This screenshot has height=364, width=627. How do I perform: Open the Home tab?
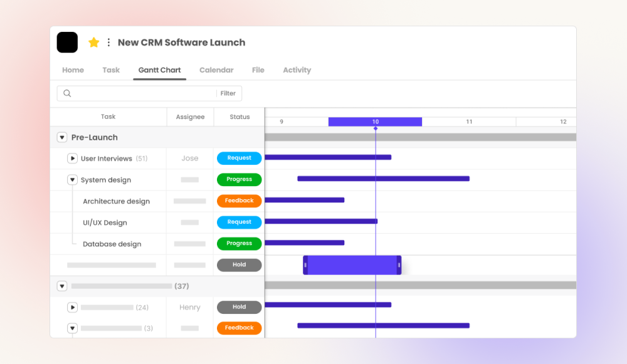73,70
